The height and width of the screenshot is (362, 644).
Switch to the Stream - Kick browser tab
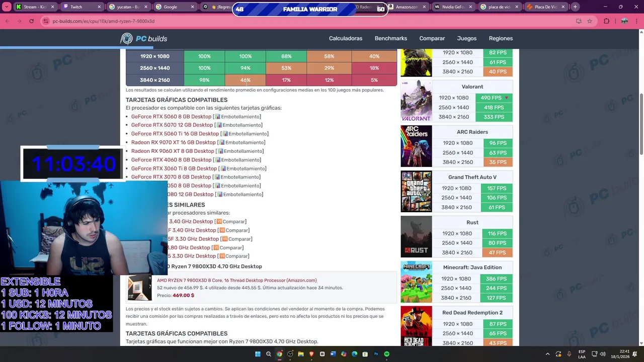[x=35, y=7]
